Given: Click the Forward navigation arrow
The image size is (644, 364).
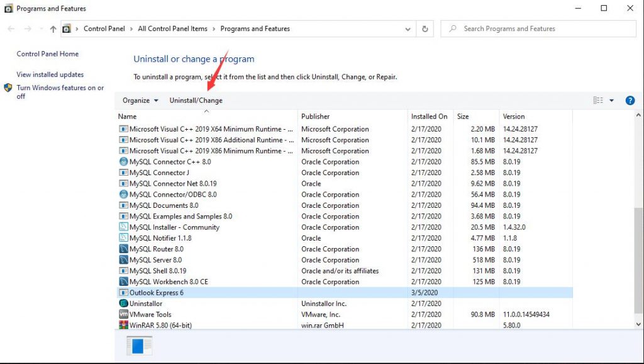Looking at the screenshot, I should (x=28, y=29).
